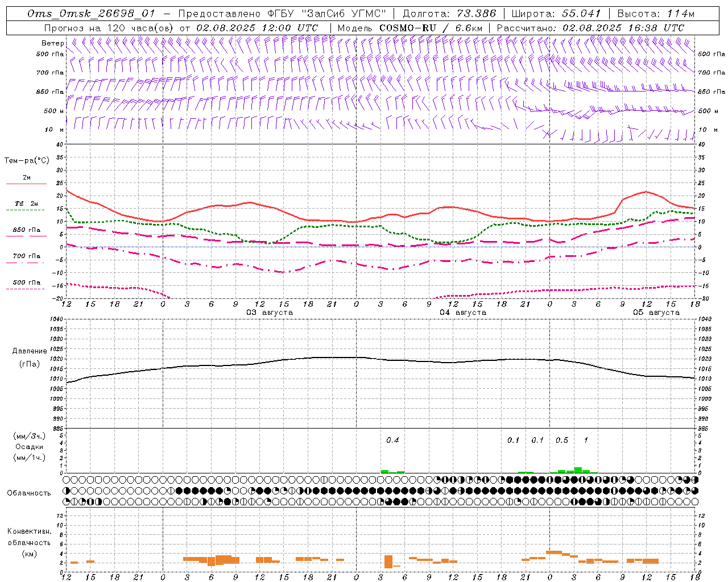728x582 pixels.
Task: Click the (гПа) unit under Давление
Action: [29, 364]
